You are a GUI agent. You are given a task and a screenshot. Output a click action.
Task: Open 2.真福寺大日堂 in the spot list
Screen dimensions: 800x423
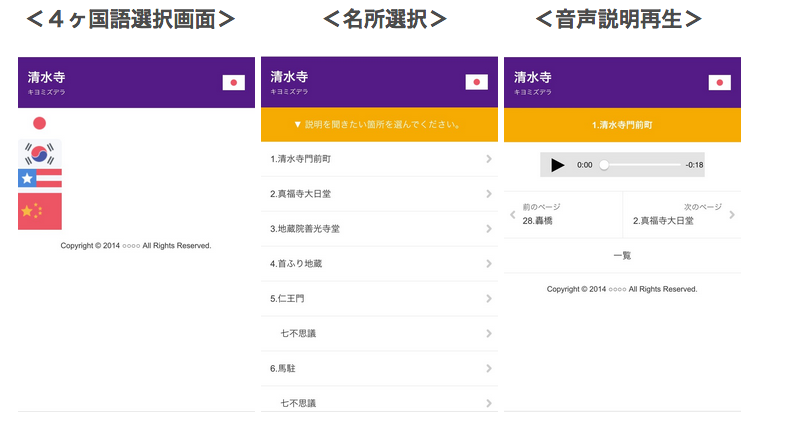pos(378,194)
